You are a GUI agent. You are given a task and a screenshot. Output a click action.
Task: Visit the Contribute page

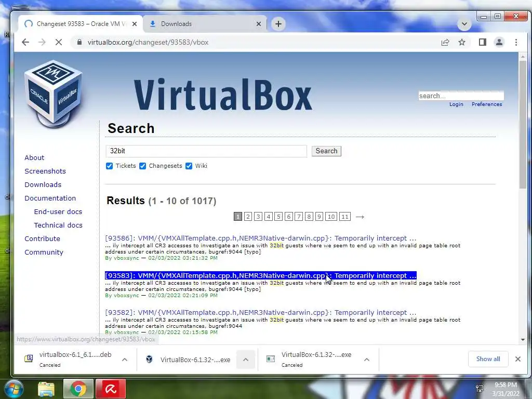coord(42,239)
